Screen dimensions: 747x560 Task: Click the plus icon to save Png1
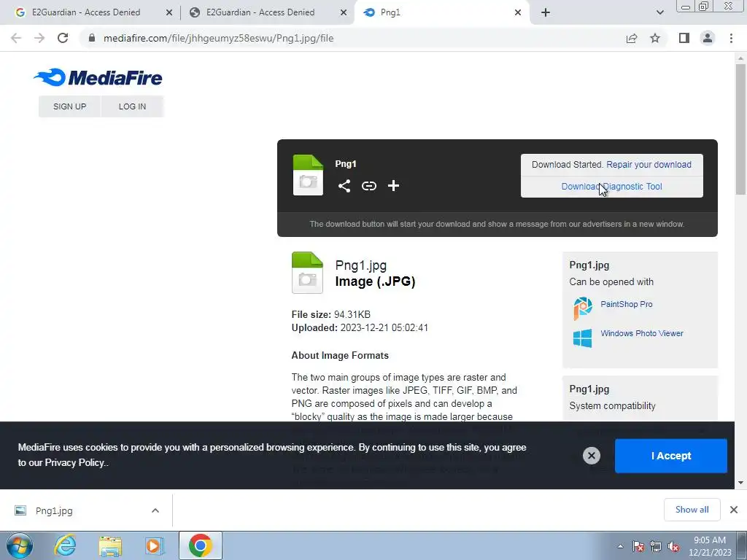(x=393, y=186)
